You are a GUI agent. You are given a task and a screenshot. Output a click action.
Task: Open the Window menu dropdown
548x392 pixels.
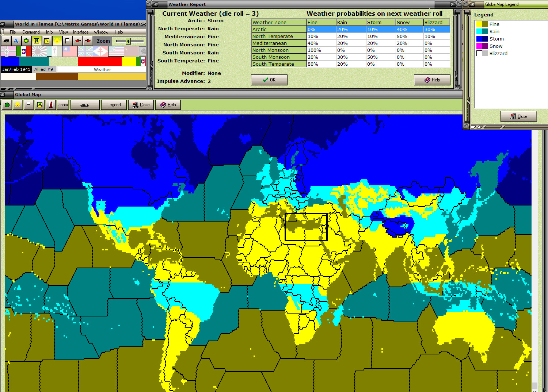[x=101, y=32]
